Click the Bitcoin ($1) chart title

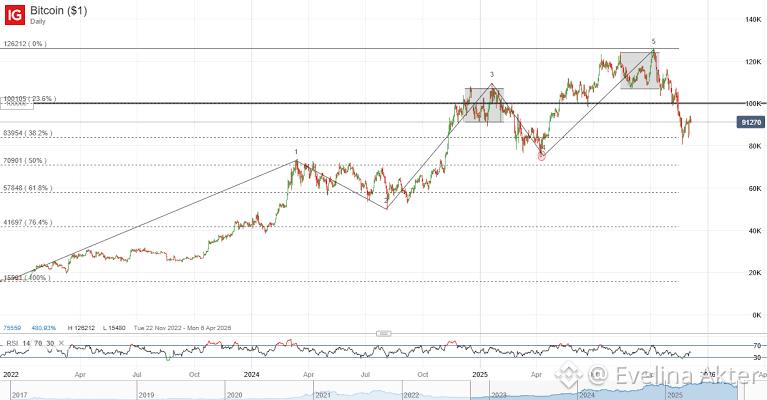(x=59, y=11)
